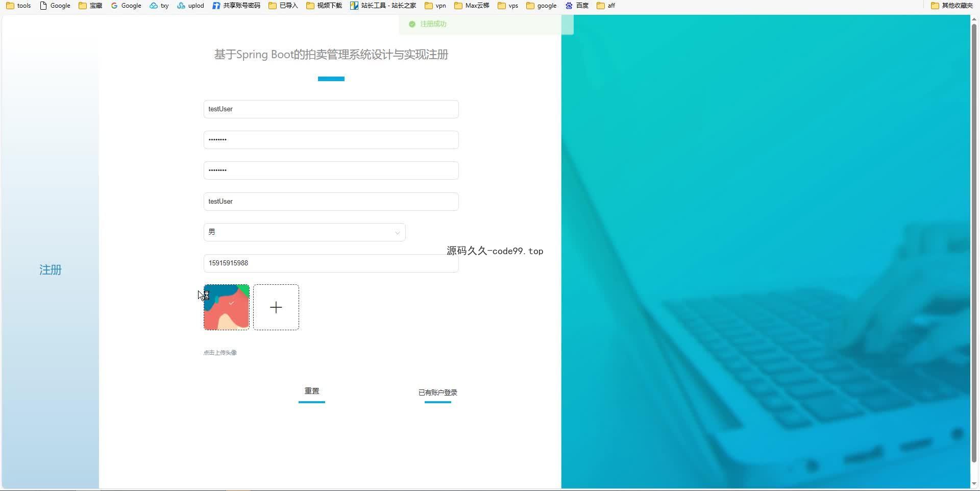
Task: Click the vertical scrollbar on right edge
Action: pos(974,242)
